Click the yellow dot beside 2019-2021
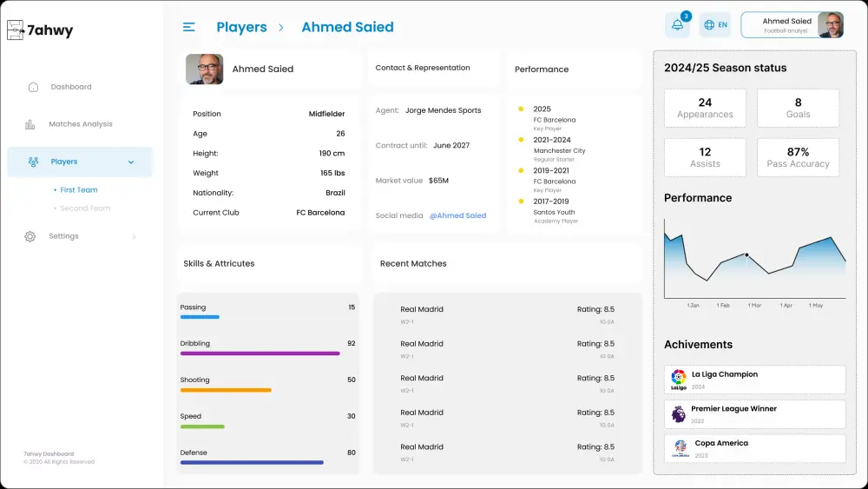868x489 pixels. coord(521,170)
